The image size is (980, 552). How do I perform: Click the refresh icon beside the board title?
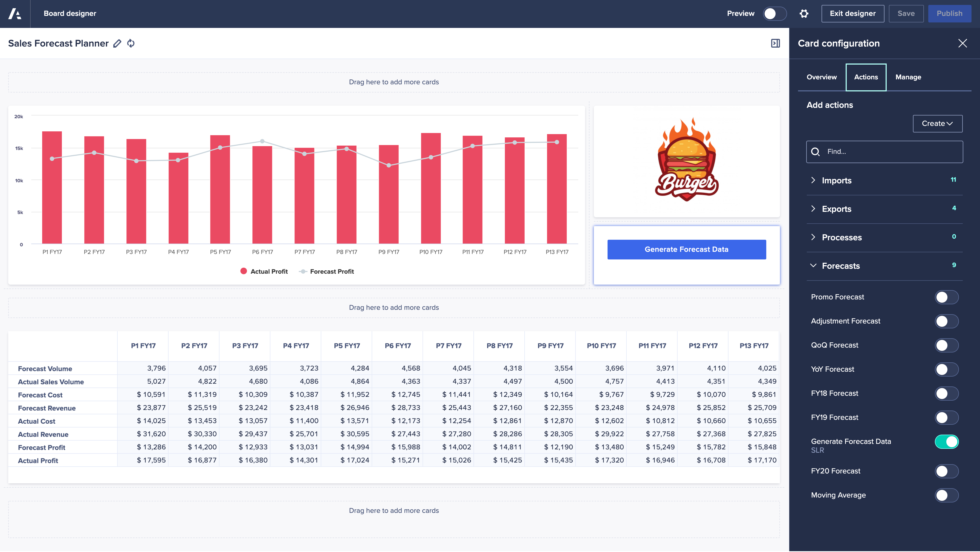pyautogui.click(x=131, y=43)
